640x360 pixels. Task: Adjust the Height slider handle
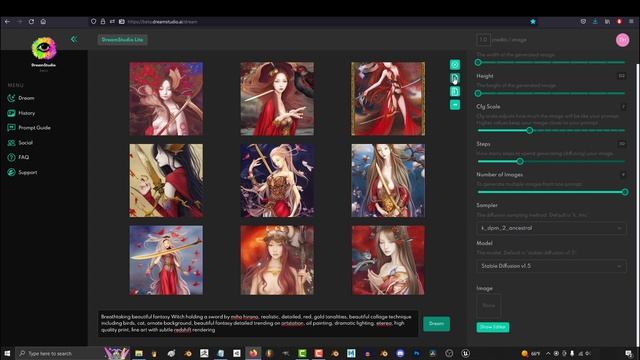tap(478, 93)
